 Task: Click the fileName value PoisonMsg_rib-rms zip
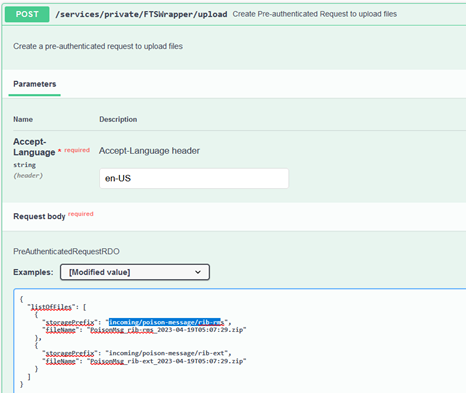coord(168,330)
